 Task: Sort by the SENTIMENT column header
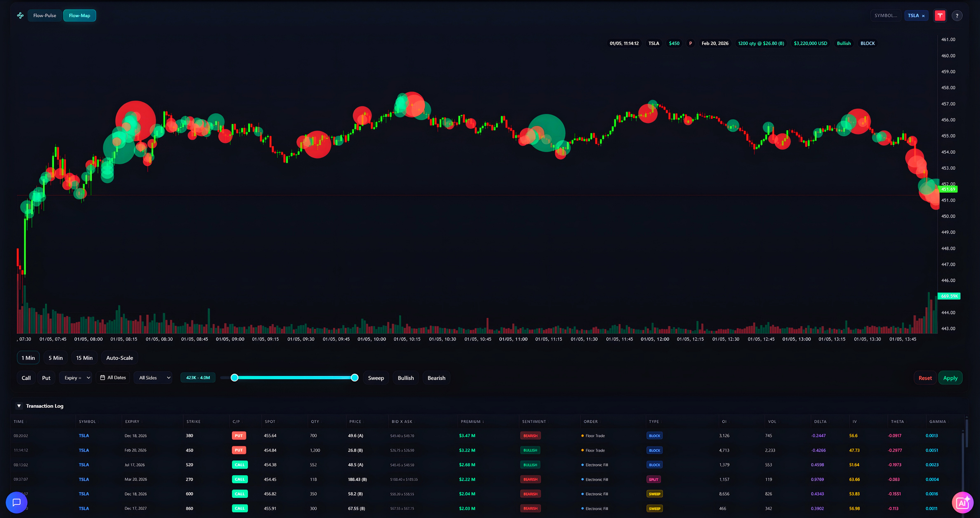click(x=534, y=421)
